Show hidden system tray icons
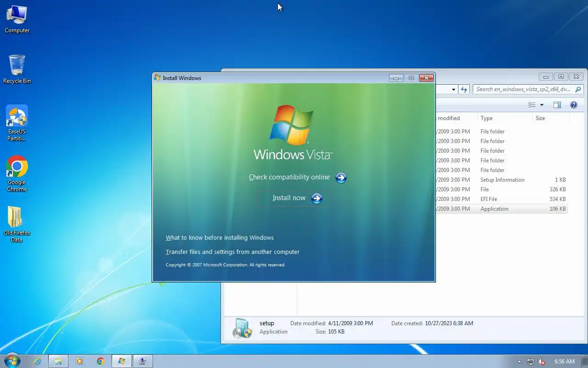This screenshot has width=588, height=368. point(520,362)
